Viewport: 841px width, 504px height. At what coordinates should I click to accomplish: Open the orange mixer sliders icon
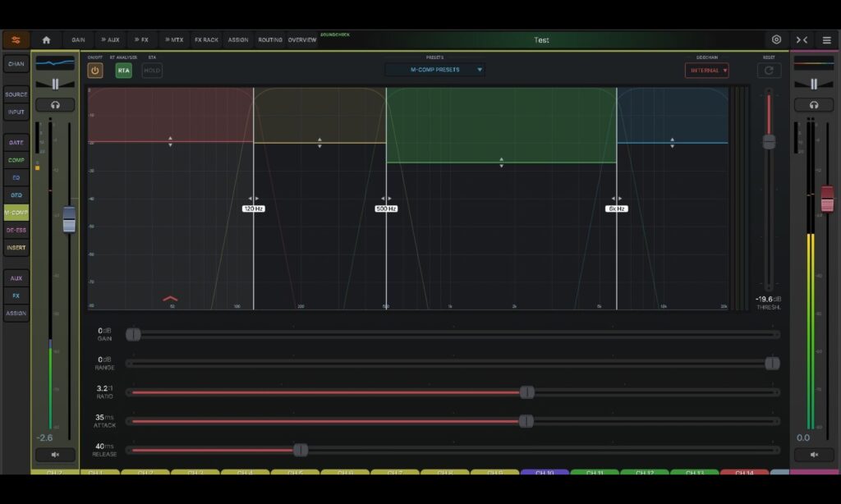(16, 40)
